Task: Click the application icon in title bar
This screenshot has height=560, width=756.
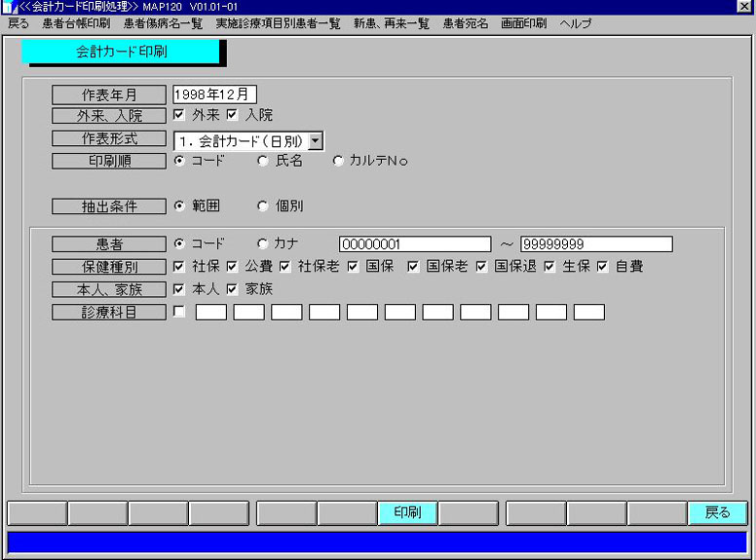Action: 9,7
